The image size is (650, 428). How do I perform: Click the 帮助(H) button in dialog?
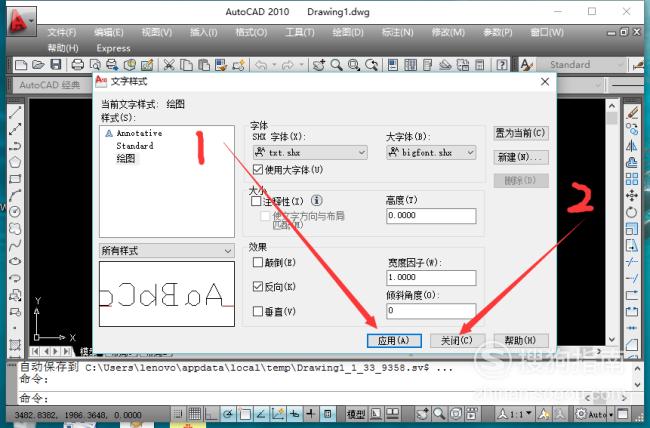521,340
